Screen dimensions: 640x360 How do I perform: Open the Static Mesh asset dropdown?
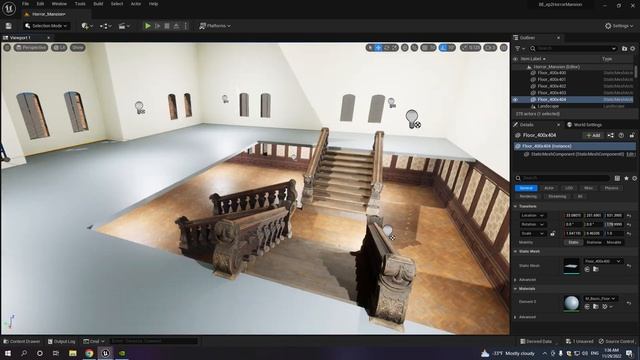coord(602,261)
